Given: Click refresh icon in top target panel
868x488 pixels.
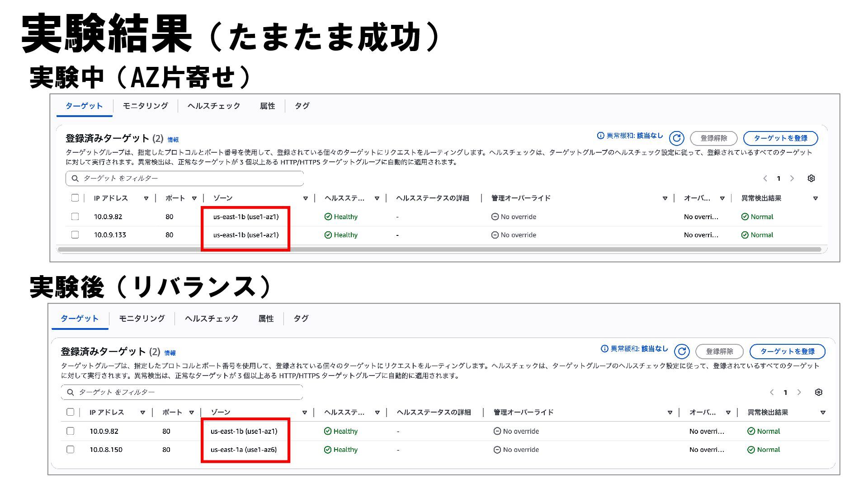Looking at the screenshot, I should coord(676,138).
